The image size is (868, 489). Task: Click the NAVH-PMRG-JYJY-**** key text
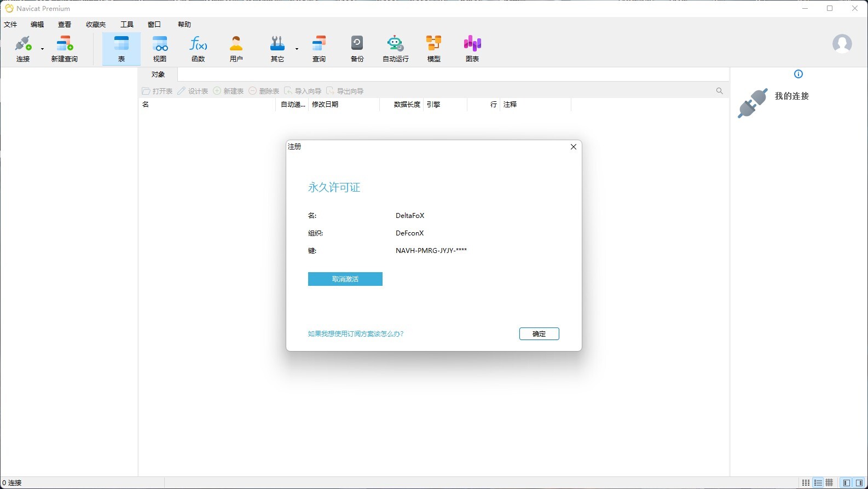pos(431,251)
